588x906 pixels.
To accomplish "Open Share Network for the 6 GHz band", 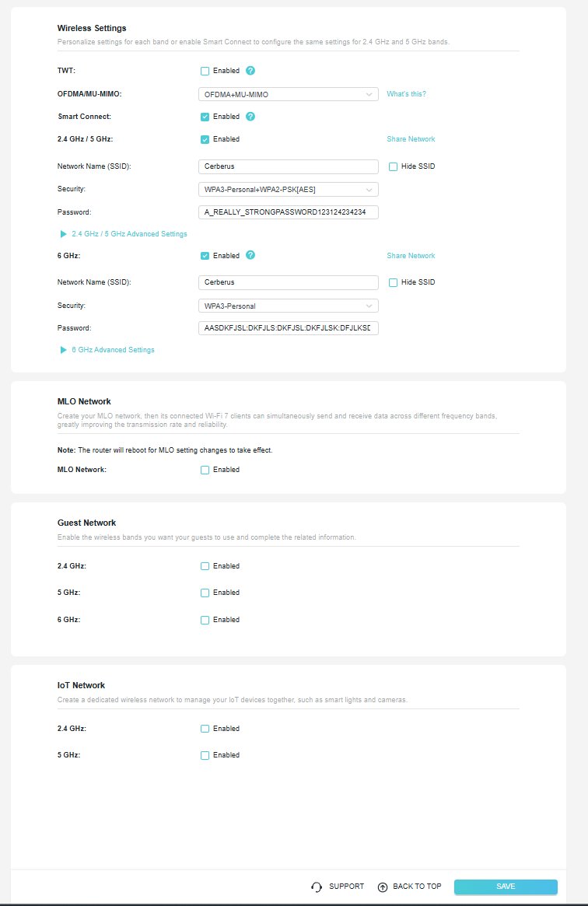I will (x=411, y=255).
